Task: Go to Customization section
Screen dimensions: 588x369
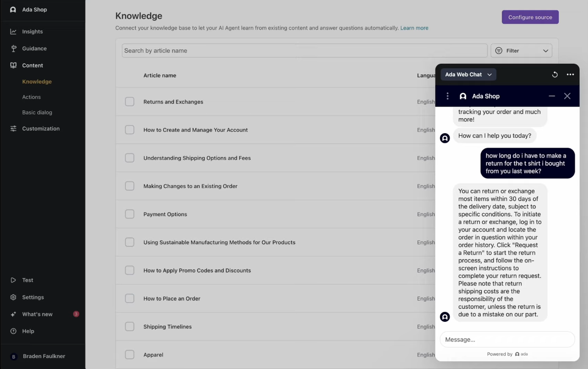Action: (x=41, y=129)
